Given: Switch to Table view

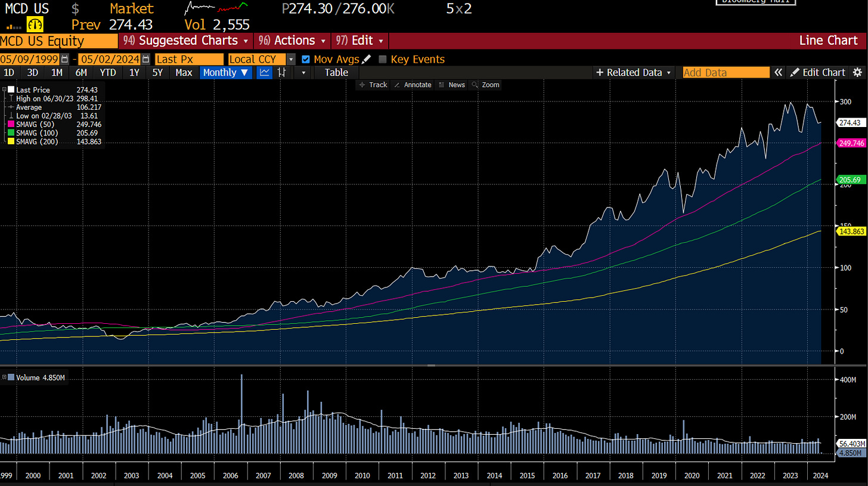Looking at the screenshot, I should (x=336, y=72).
